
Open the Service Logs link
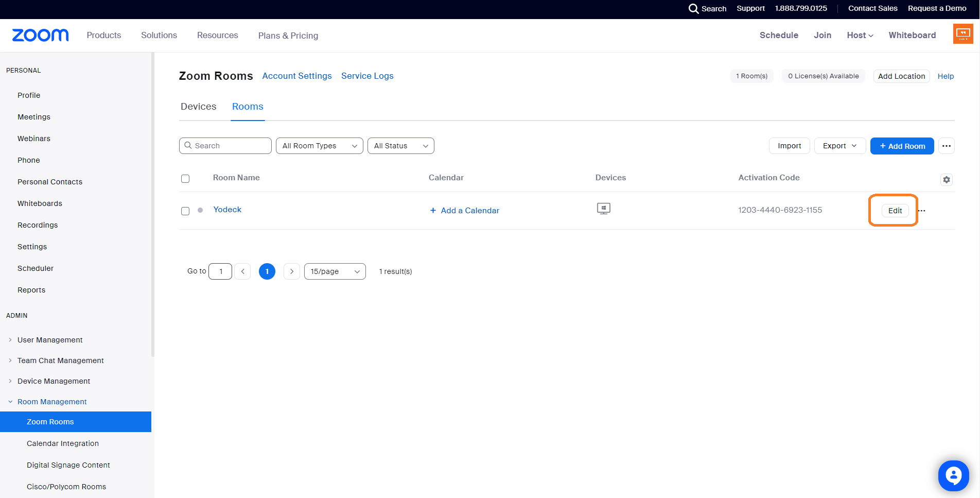[x=367, y=76]
